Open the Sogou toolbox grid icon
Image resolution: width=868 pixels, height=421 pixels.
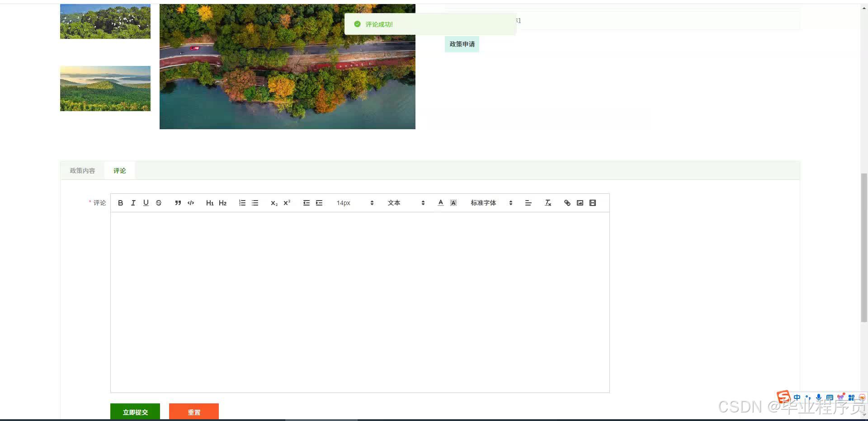[851, 398]
